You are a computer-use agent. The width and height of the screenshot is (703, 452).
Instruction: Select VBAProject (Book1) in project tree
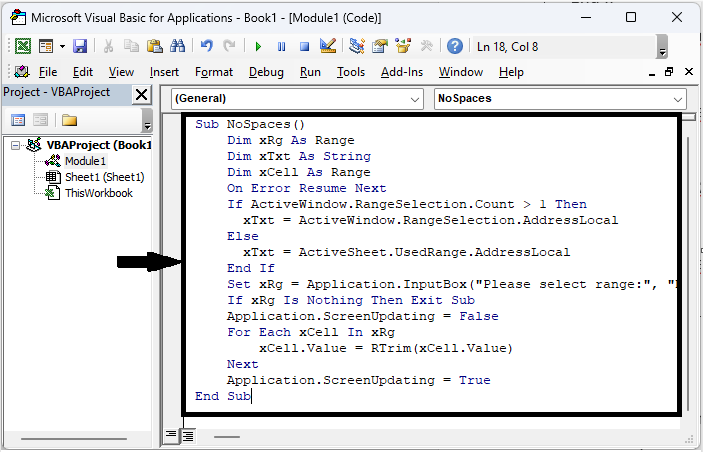[x=99, y=145]
